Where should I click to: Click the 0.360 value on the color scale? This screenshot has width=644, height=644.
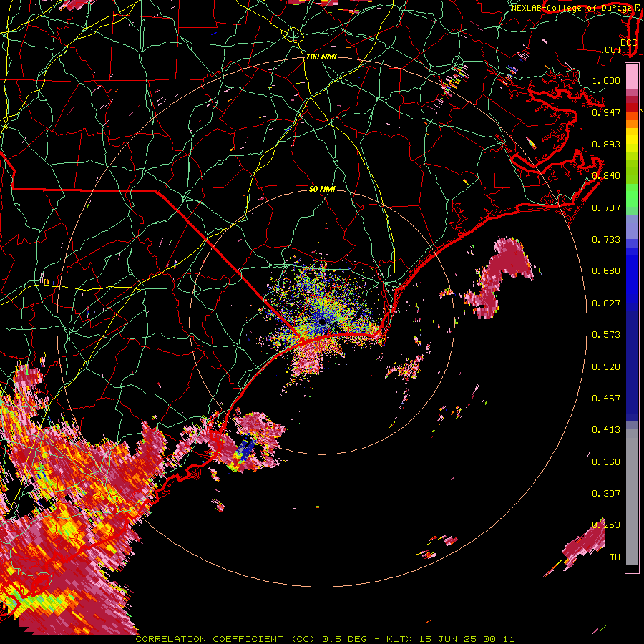click(606, 462)
